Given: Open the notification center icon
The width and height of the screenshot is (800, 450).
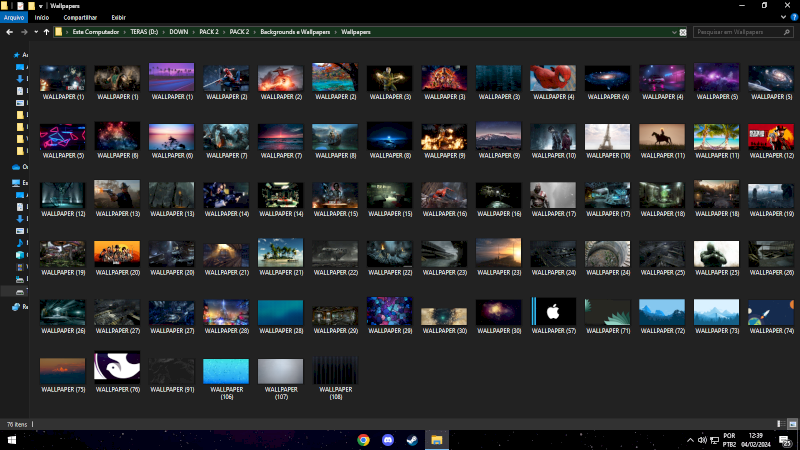Looking at the screenshot, I should 785,440.
